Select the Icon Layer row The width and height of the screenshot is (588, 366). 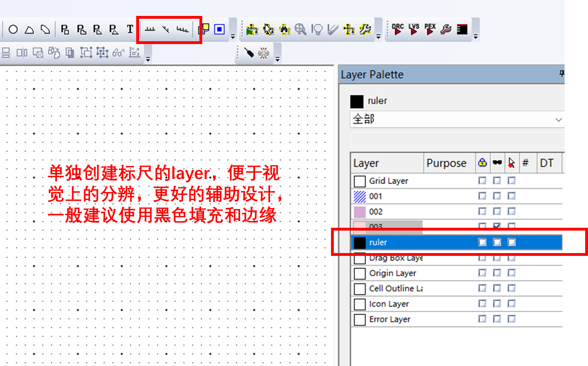tap(456, 304)
